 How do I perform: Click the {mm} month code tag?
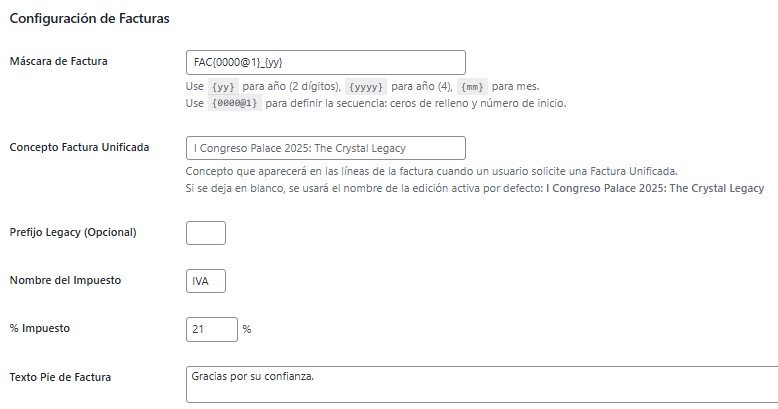473,87
